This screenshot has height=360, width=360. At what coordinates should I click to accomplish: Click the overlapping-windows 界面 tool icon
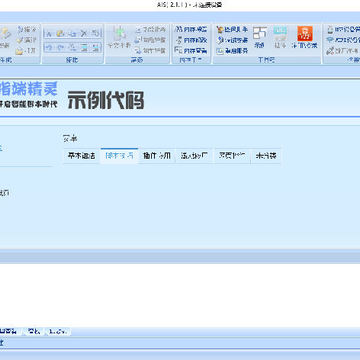click(259, 37)
